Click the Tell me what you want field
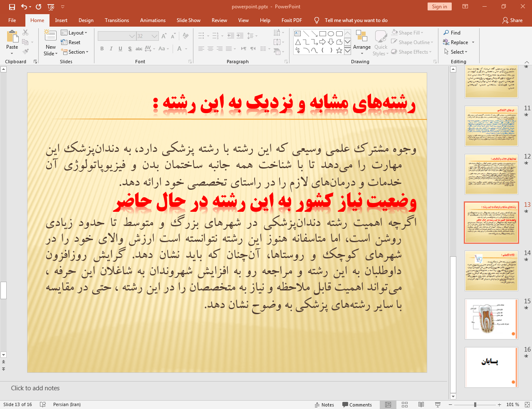Viewport: 532px width, 409px height. (x=356, y=20)
